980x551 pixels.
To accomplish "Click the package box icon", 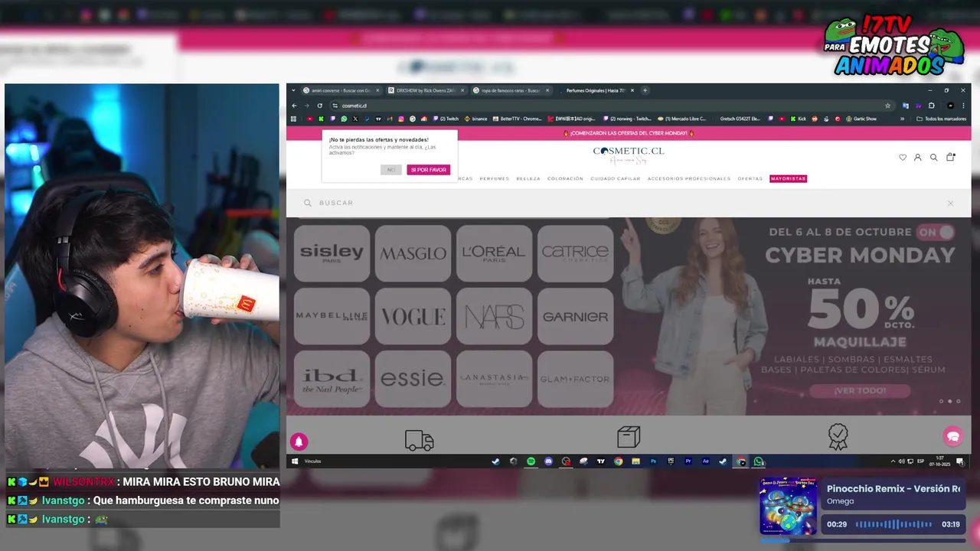I will click(629, 437).
